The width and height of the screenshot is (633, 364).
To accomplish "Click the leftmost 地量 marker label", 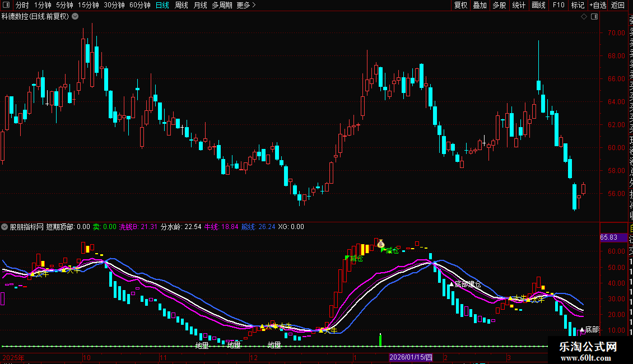I will (x=202, y=346).
